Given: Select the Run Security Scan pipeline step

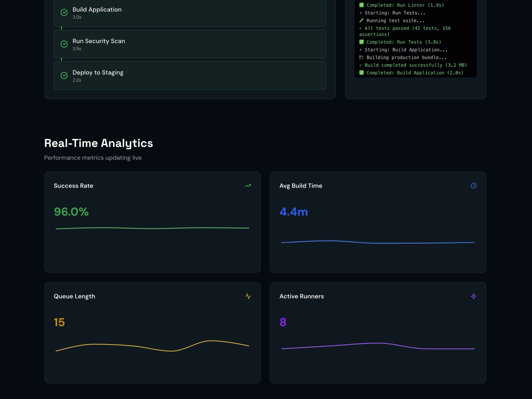Looking at the screenshot, I should (190, 44).
